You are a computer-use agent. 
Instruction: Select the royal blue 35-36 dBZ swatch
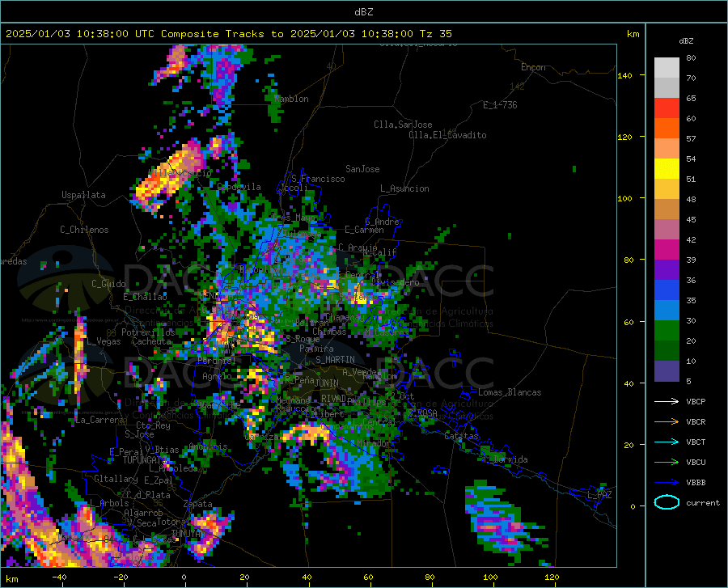667,290
